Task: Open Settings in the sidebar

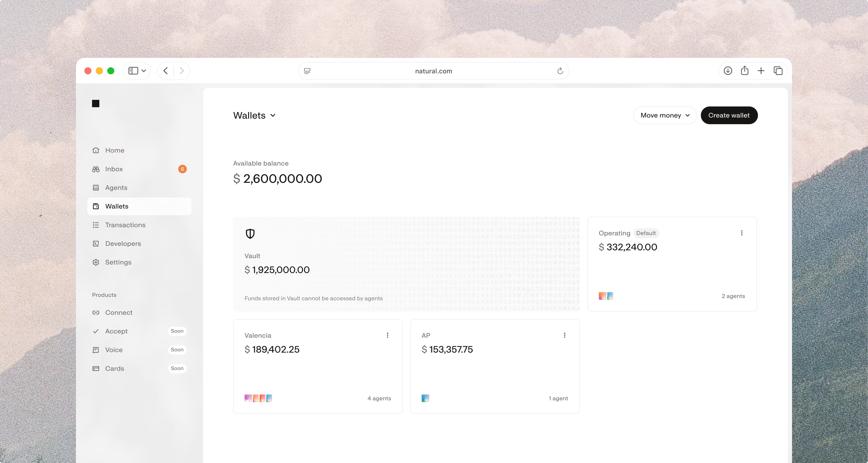Action: [x=139, y=262]
